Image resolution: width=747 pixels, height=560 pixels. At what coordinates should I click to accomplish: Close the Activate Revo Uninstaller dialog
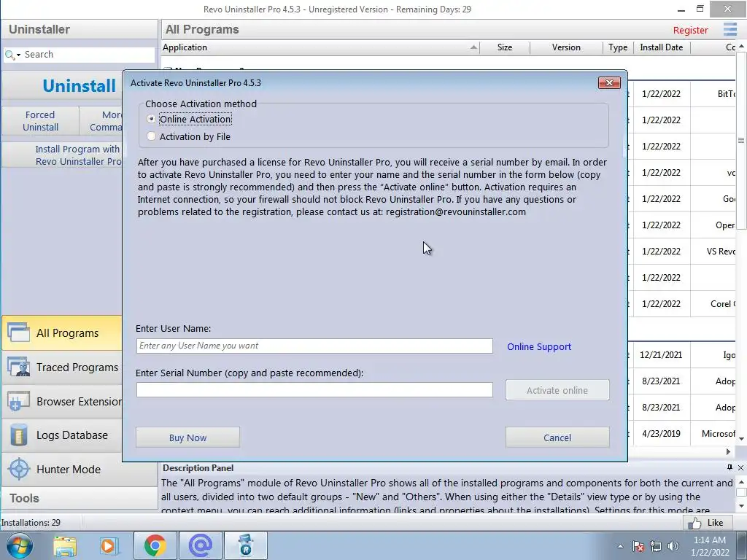coord(609,83)
